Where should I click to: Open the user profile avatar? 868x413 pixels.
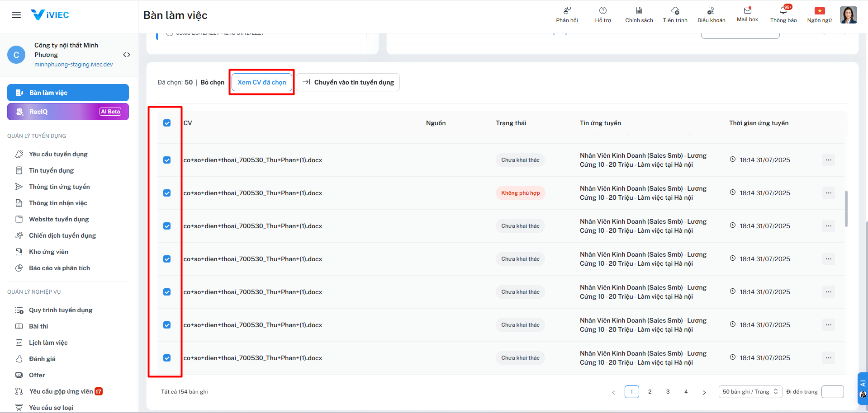(x=848, y=15)
